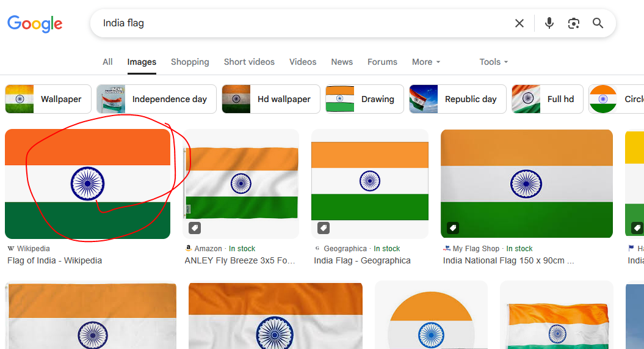Click the magnifying glass search icon
Image resolution: width=644 pixels, height=349 pixels.
click(x=598, y=23)
